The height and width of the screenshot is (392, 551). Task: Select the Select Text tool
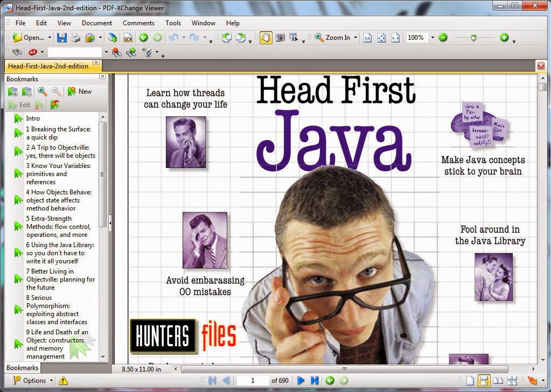pyautogui.click(x=293, y=38)
